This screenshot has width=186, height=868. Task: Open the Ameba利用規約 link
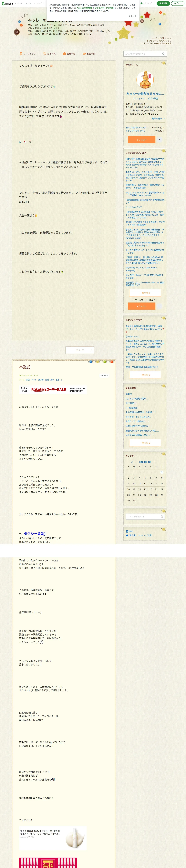pyautogui.click(x=84, y=8)
